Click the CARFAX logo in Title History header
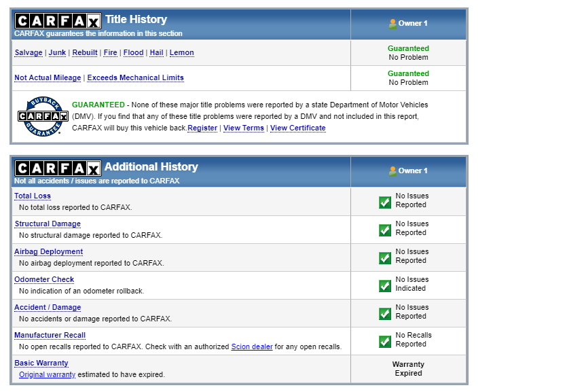Image resolution: width=565 pixels, height=392 pixels. [58, 21]
